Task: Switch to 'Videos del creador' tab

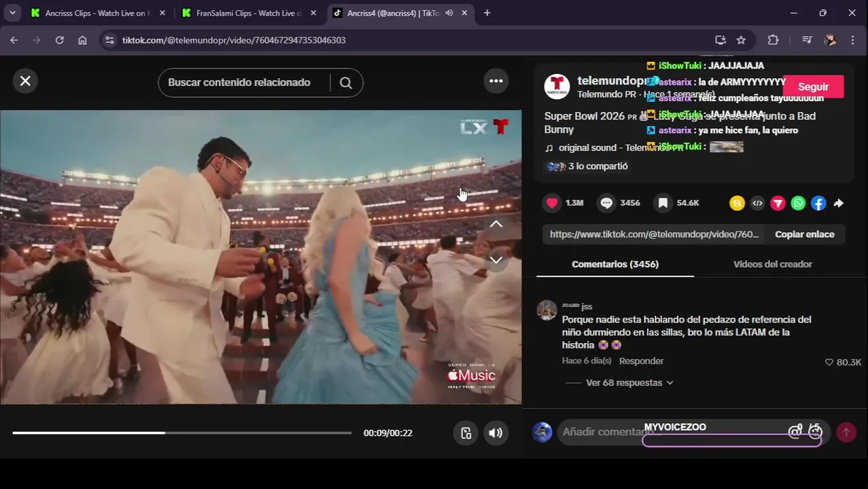Action: pos(773,264)
